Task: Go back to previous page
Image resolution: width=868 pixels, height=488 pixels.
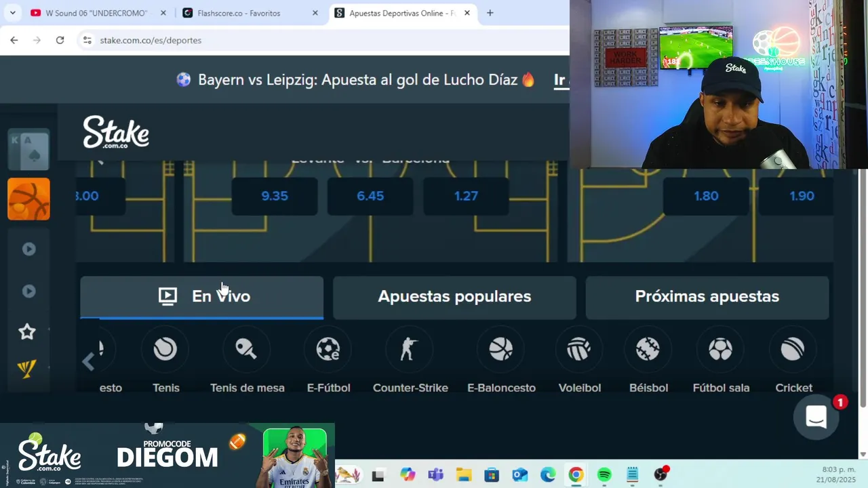Action: click(14, 40)
